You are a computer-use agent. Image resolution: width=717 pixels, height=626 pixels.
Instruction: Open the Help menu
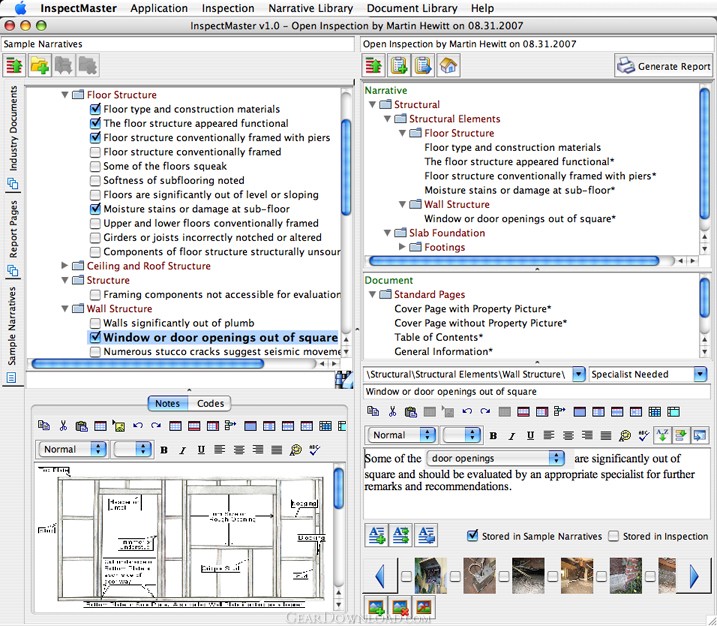482,8
